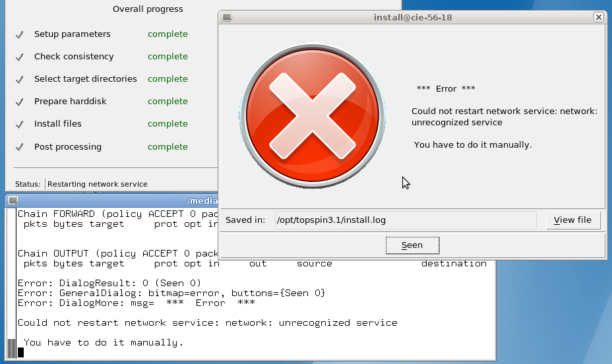Click the complete label for Post processing
Viewport: 612px width, 364px height.
coord(168,147)
